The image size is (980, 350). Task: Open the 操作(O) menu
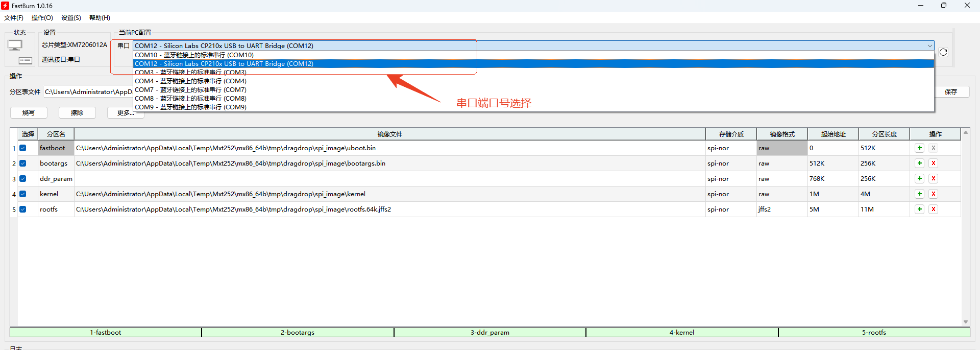click(x=42, y=18)
